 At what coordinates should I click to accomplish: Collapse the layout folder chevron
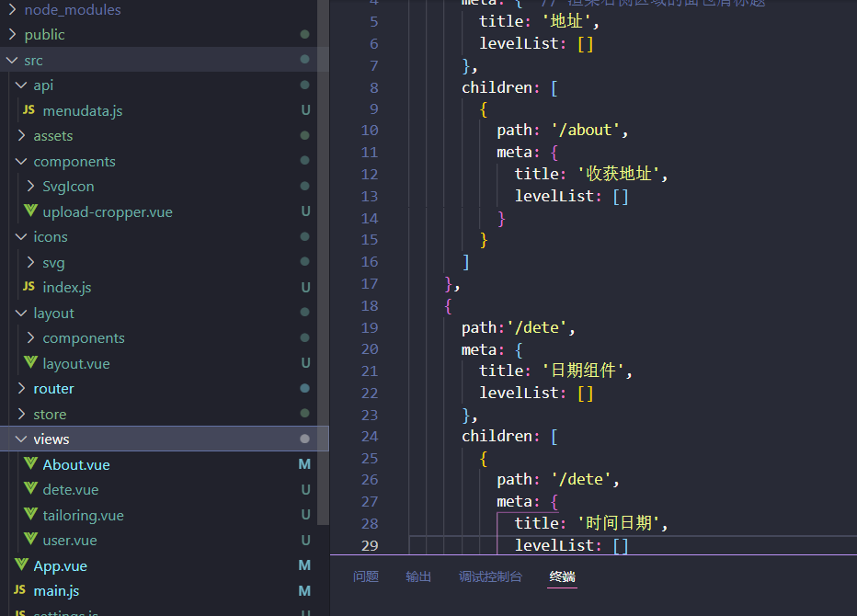[x=21, y=313]
